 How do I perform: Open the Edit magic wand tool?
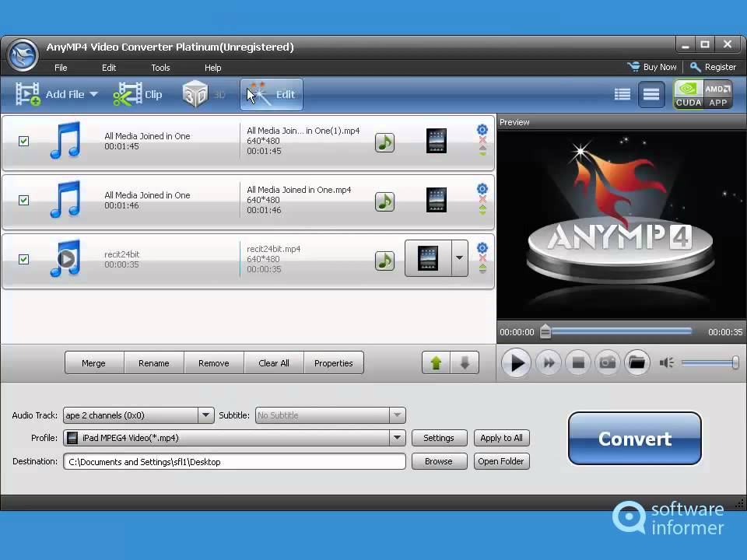[x=271, y=94]
